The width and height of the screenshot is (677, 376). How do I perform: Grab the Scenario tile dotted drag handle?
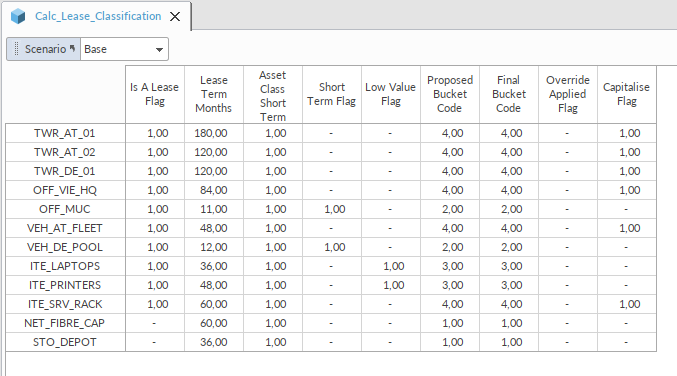[16, 49]
